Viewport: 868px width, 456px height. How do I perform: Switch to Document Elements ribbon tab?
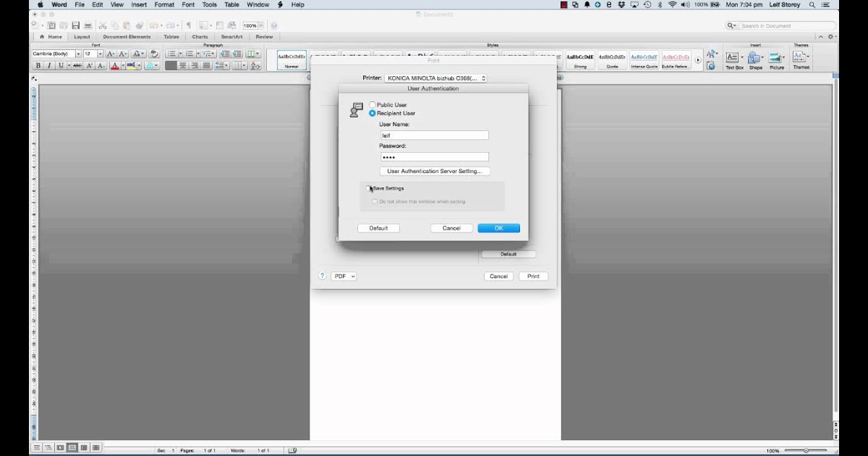tap(127, 37)
